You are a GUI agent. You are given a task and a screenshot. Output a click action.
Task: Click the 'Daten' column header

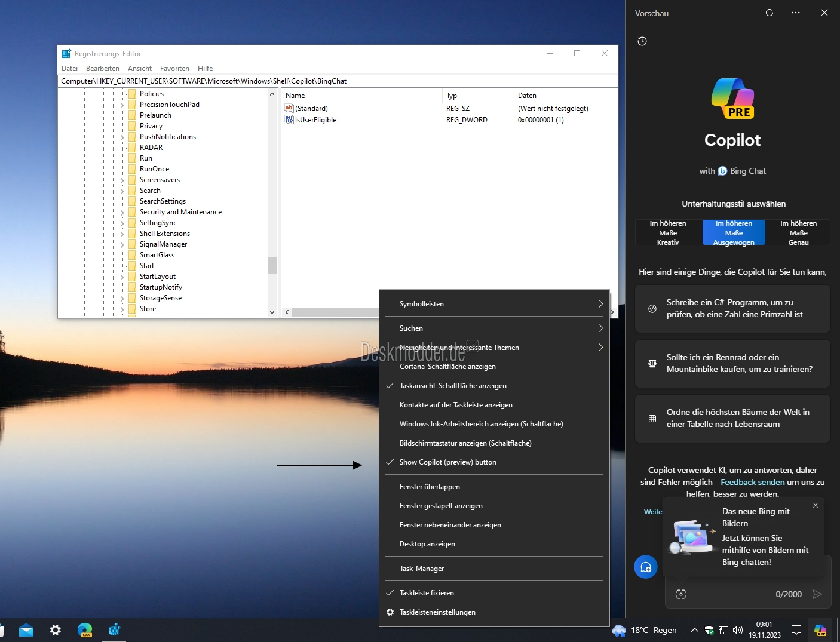click(565, 96)
